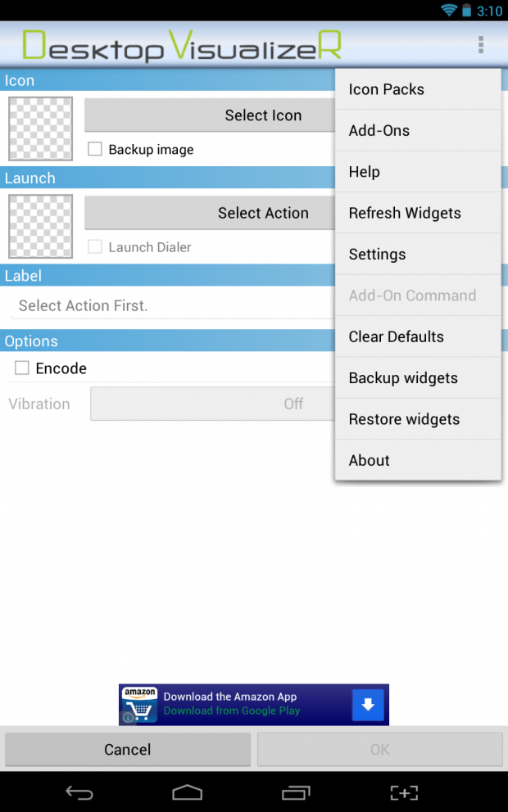Tap the checkered icon preview in the Icon section
This screenshot has height=812, width=508.
[39, 129]
